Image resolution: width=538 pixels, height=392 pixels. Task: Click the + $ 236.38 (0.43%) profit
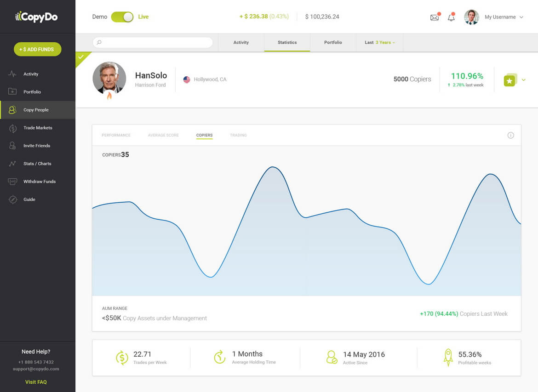pos(264,17)
